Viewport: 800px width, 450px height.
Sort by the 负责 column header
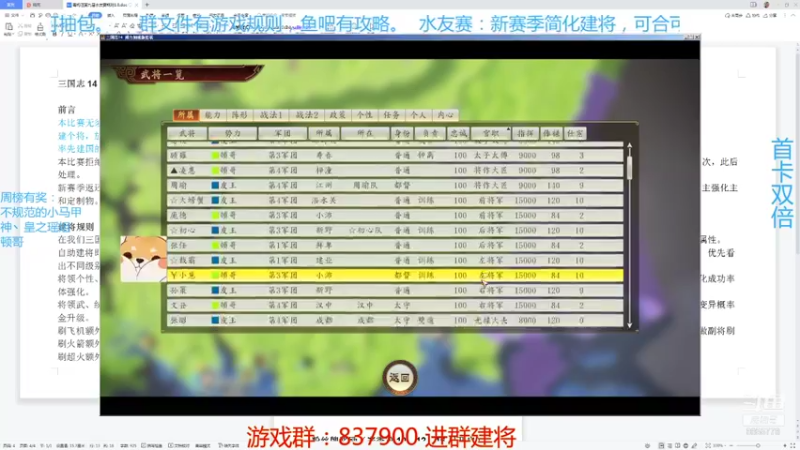(x=430, y=133)
